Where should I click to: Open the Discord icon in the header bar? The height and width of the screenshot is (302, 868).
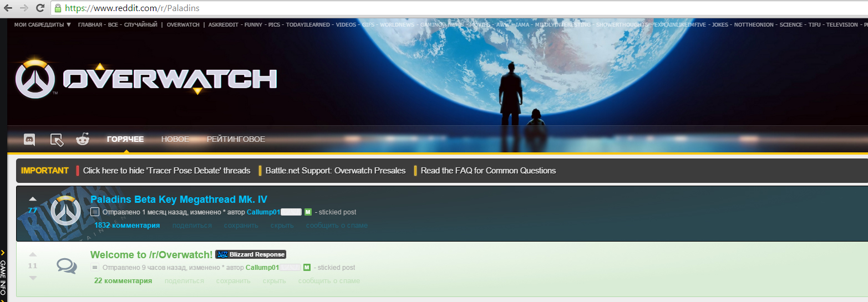(x=29, y=140)
